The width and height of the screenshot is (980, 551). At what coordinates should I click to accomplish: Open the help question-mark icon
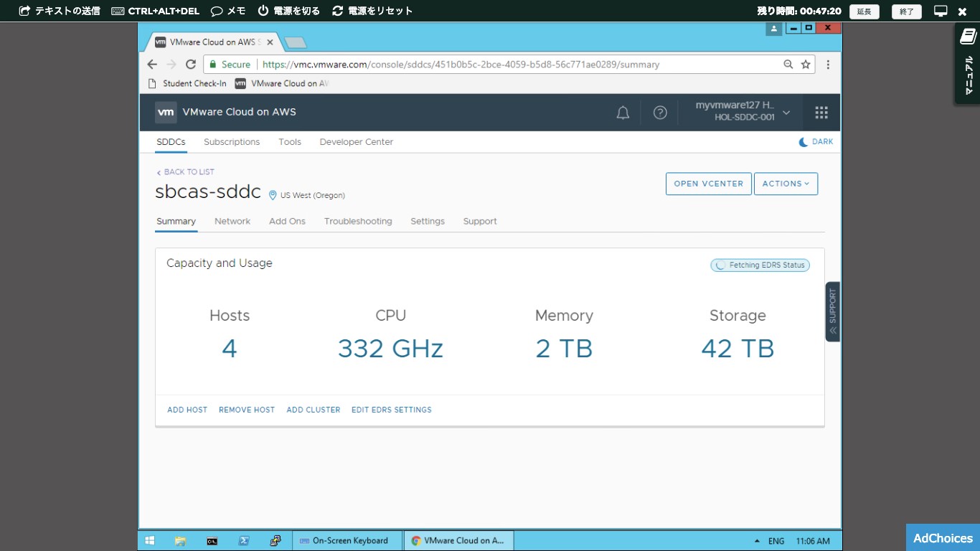(660, 113)
